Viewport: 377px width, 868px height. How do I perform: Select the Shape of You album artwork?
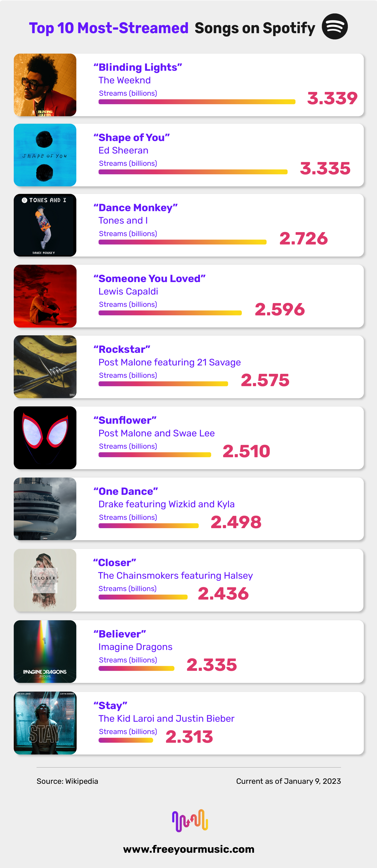tap(45, 155)
